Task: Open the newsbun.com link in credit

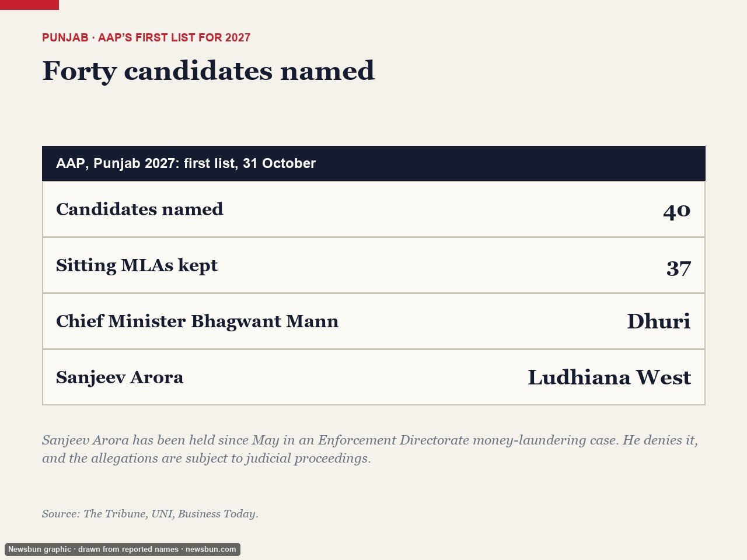Action: 211,549
